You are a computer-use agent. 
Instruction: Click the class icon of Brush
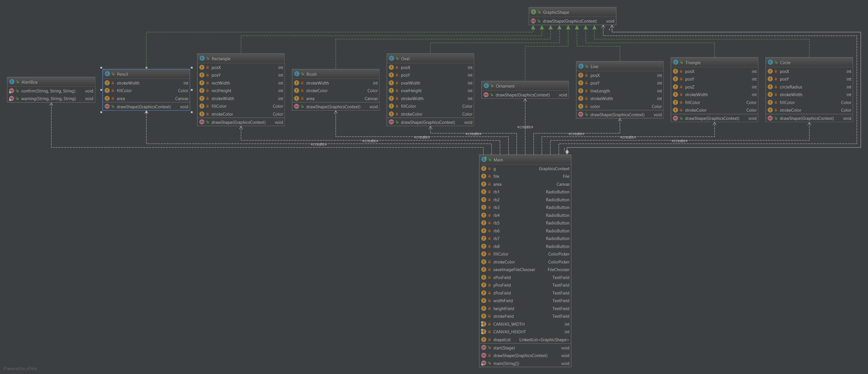pos(297,74)
